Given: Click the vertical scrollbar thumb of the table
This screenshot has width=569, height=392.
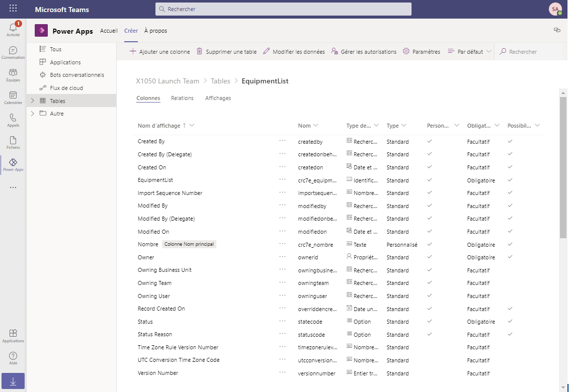Looking at the screenshot, I should 563,167.
